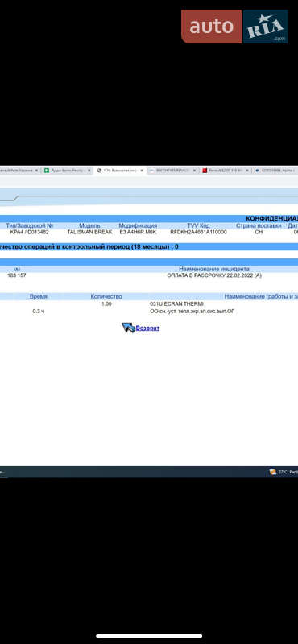Close the RENAULT numbered tab
This screenshot has width=298, height=644.
pos(195,171)
